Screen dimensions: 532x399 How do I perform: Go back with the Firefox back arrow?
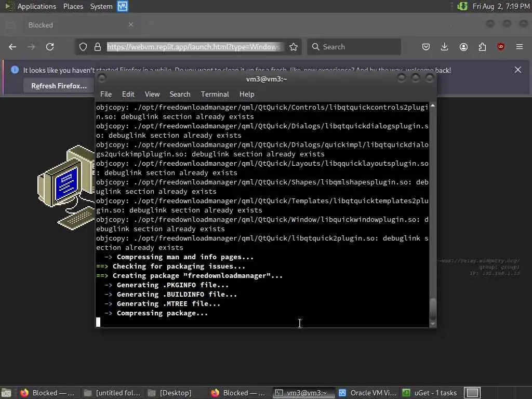[12, 47]
